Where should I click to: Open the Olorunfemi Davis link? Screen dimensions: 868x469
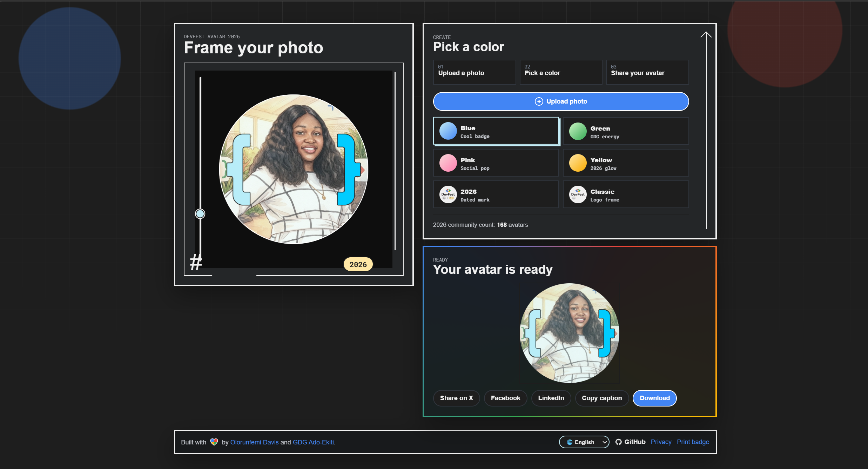[254, 442]
